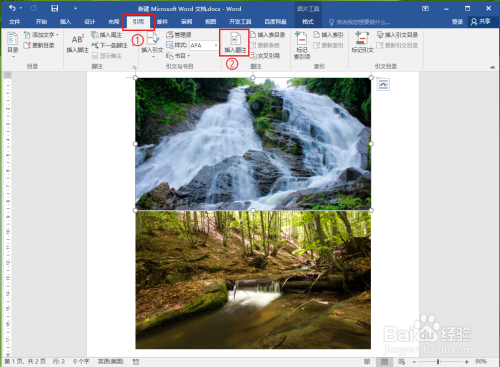This screenshot has height=367, width=500.
Task: Open the 目录 (Table of Contents) dropdown
Action: point(13,44)
